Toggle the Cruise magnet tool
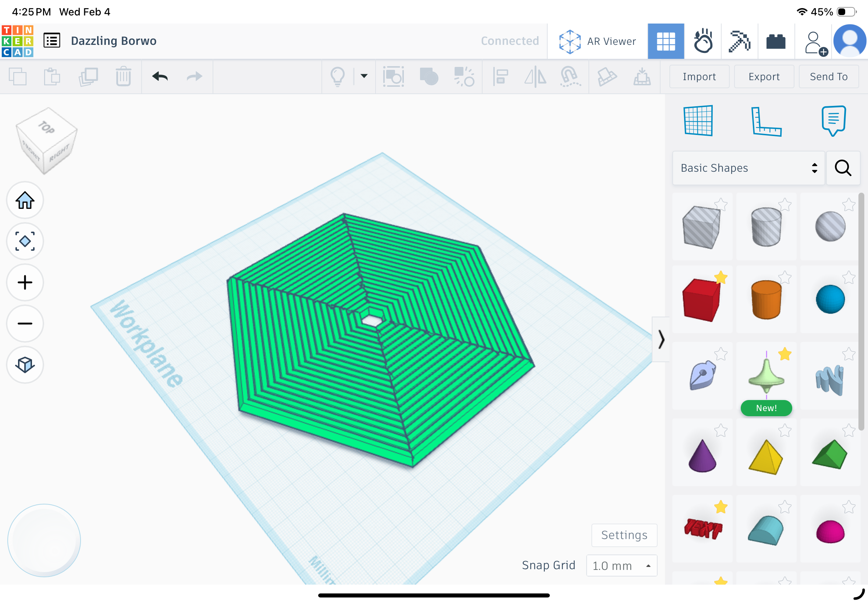868x603 pixels. pyautogui.click(x=570, y=77)
